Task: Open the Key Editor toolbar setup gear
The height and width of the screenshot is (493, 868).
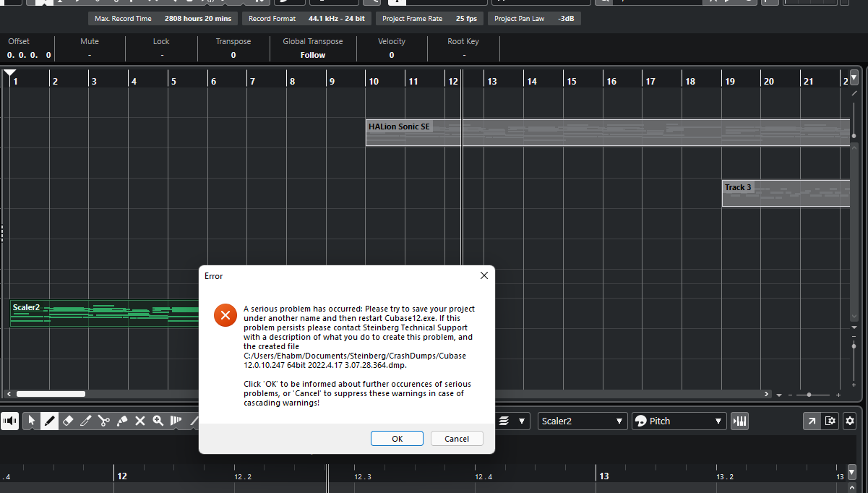Action: [850, 421]
